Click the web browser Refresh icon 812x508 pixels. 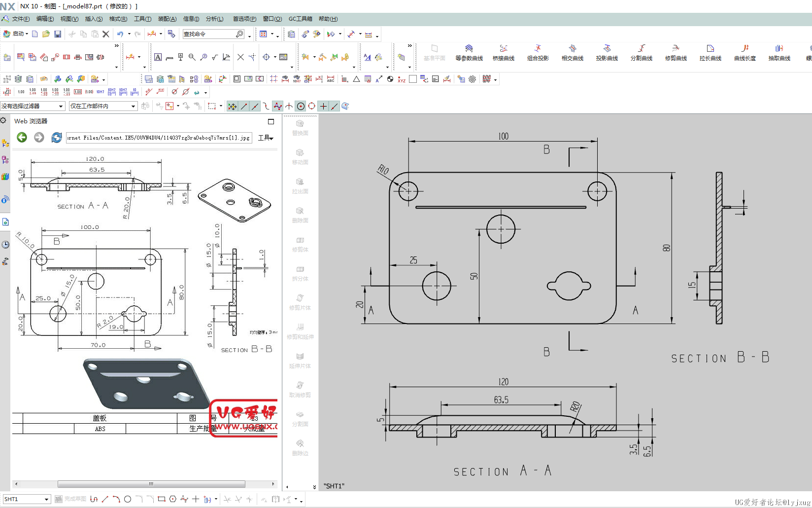(x=57, y=138)
